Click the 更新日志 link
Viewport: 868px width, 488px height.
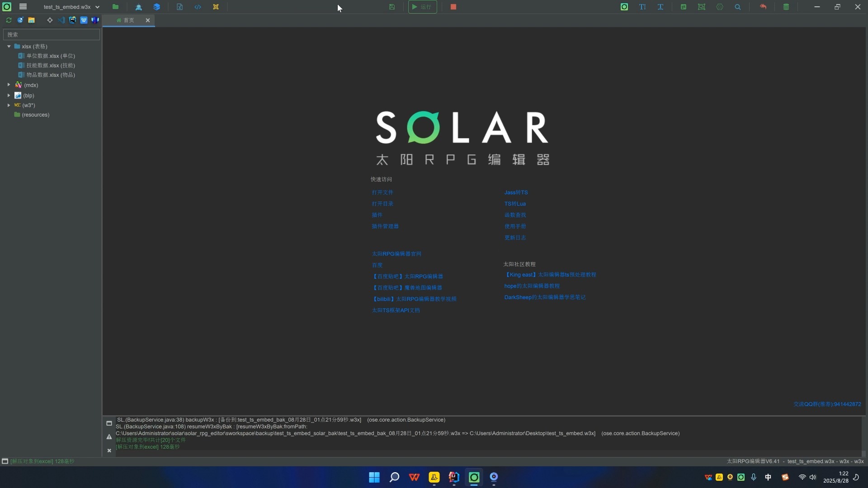click(x=515, y=238)
